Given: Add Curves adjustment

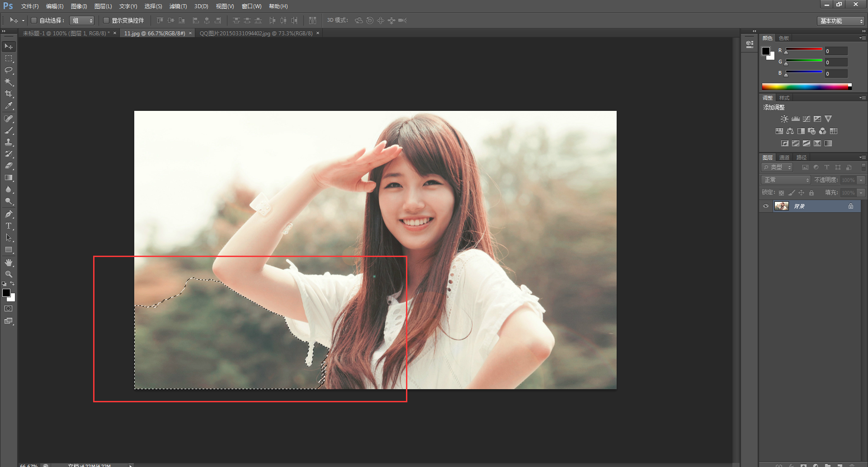Looking at the screenshot, I should (807, 119).
